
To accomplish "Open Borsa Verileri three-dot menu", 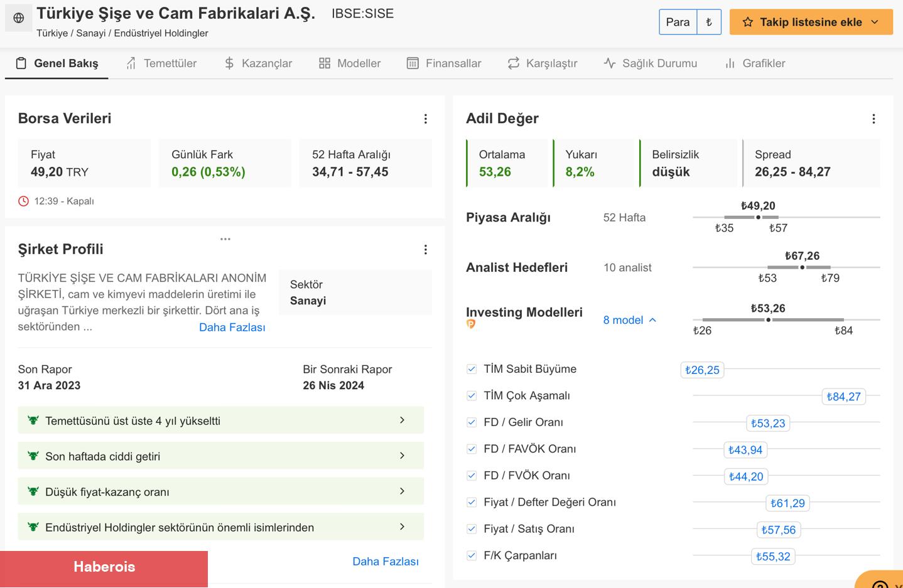I will 426,119.
